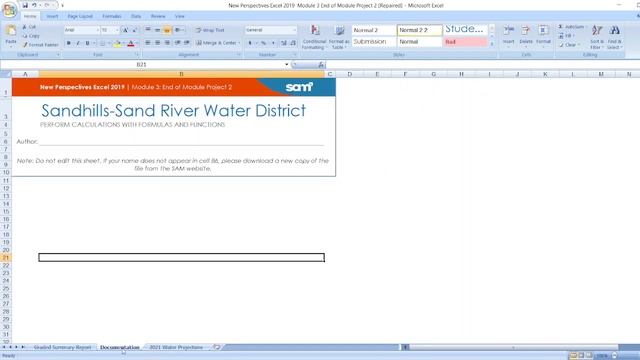Copy the selected cell
Screen dimensions: 640x360
tap(31, 36)
